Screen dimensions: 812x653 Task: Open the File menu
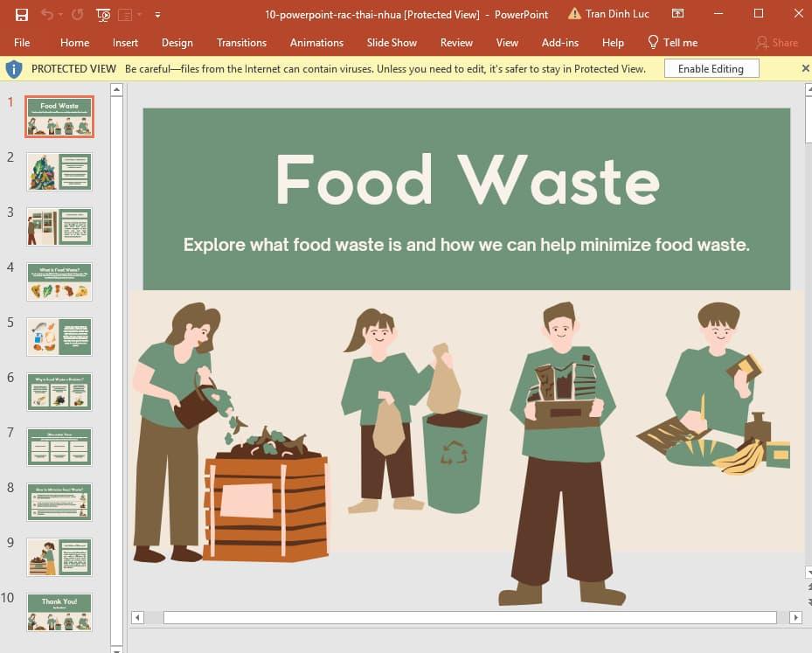(21, 42)
